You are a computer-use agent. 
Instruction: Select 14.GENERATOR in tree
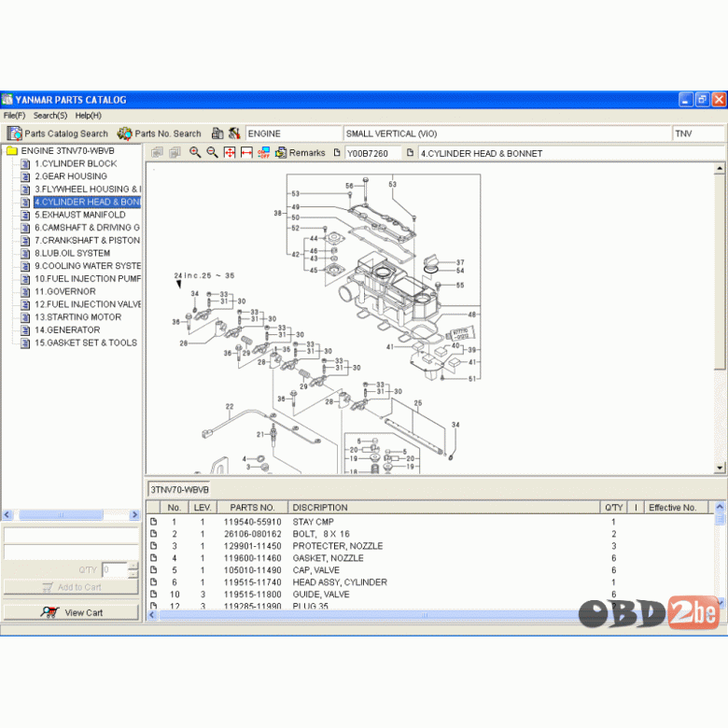[67, 329]
